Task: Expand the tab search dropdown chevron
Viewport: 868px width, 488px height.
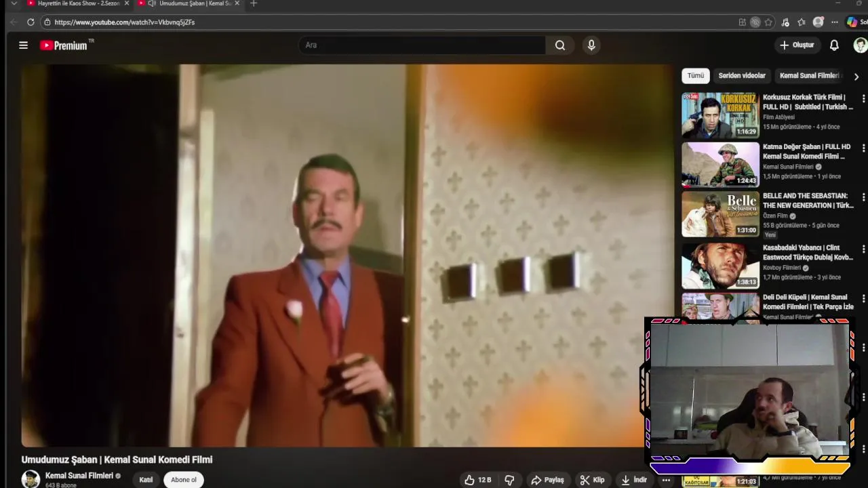Action: tap(14, 3)
